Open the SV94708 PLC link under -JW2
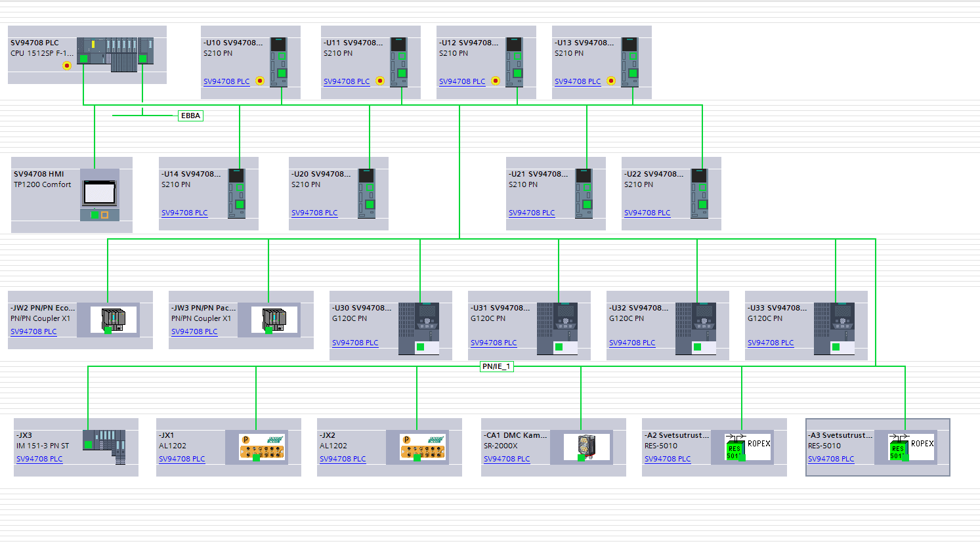980x554 pixels. tap(34, 331)
